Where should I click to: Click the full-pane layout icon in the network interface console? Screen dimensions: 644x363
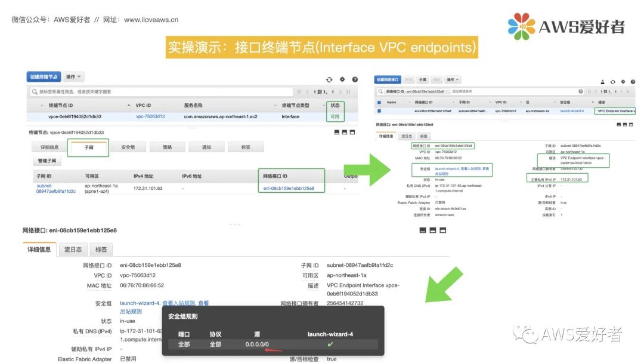point(630,125)
